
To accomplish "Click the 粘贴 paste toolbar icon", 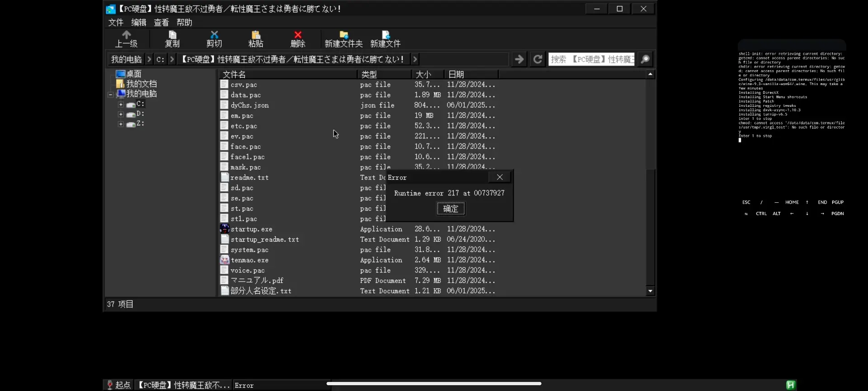I will point(256,39).
